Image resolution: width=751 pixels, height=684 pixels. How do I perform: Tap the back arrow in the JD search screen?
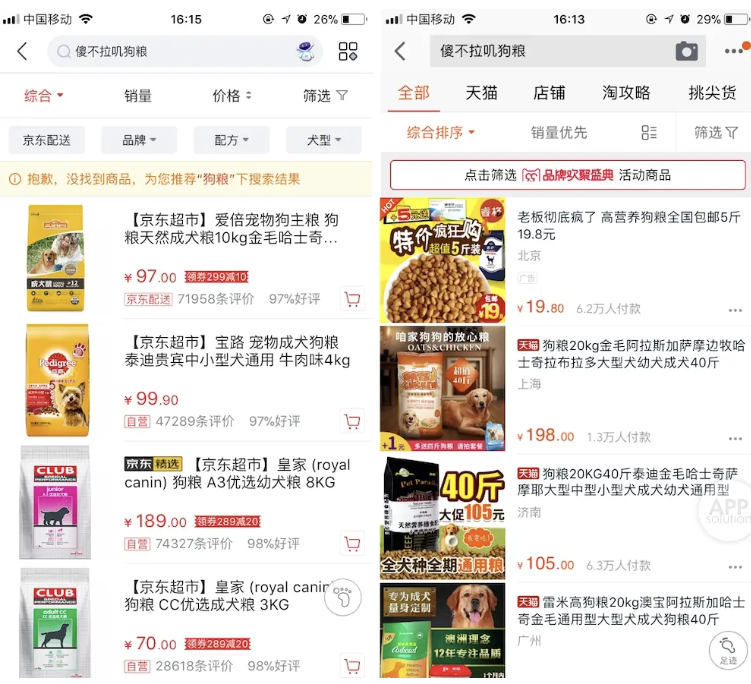pos(22,51)
